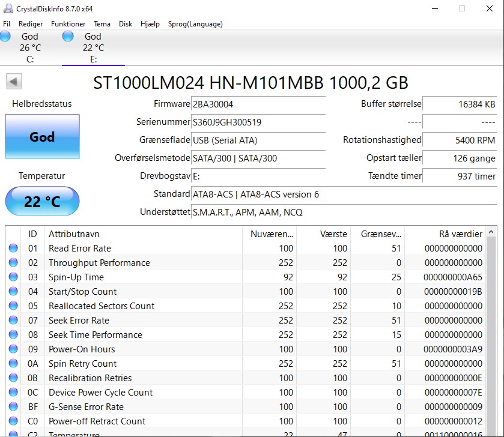Click status orb for G-Sense Error Rate row
The image size is (504, 437).
(13, 406)
